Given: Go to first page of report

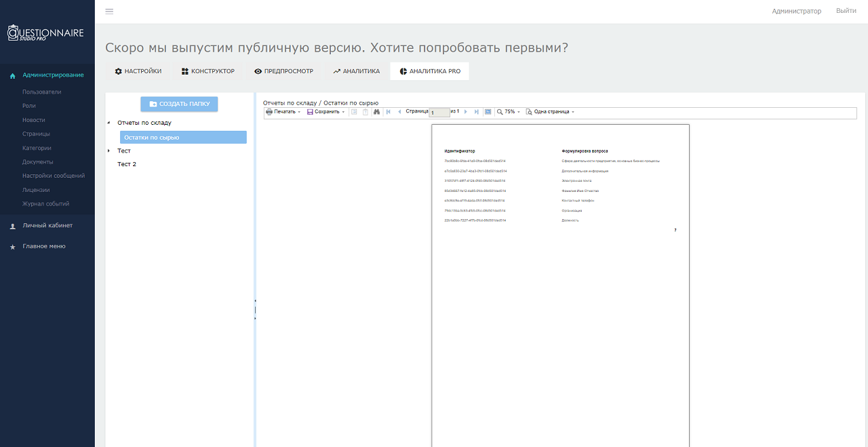Looking at the screenshot, I should 388,112.
